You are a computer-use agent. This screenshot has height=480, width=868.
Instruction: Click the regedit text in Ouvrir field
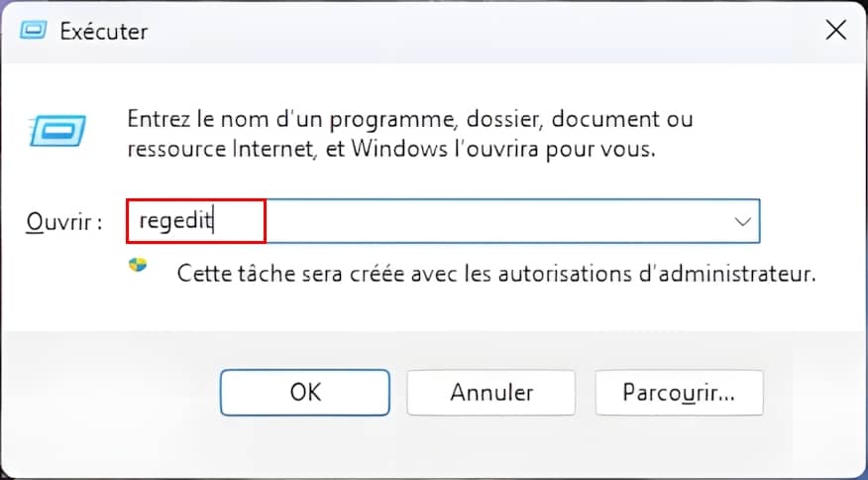pos(176,221)
